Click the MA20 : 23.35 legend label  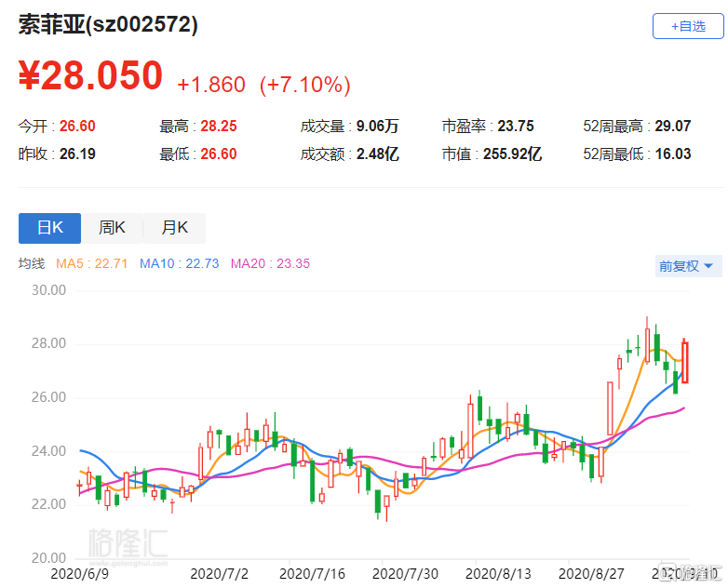(270, 263)
